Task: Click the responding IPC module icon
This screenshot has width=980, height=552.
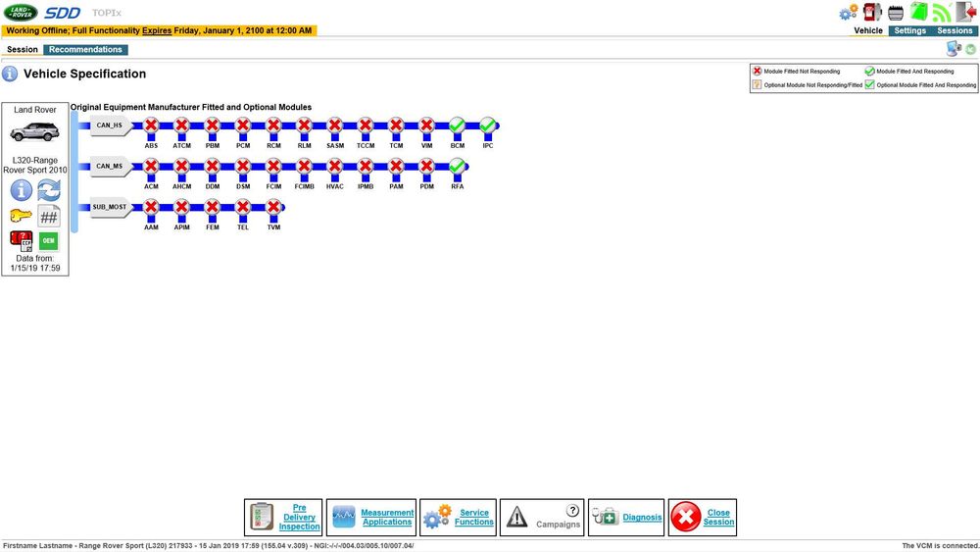Action: click(x=487, y=125)
